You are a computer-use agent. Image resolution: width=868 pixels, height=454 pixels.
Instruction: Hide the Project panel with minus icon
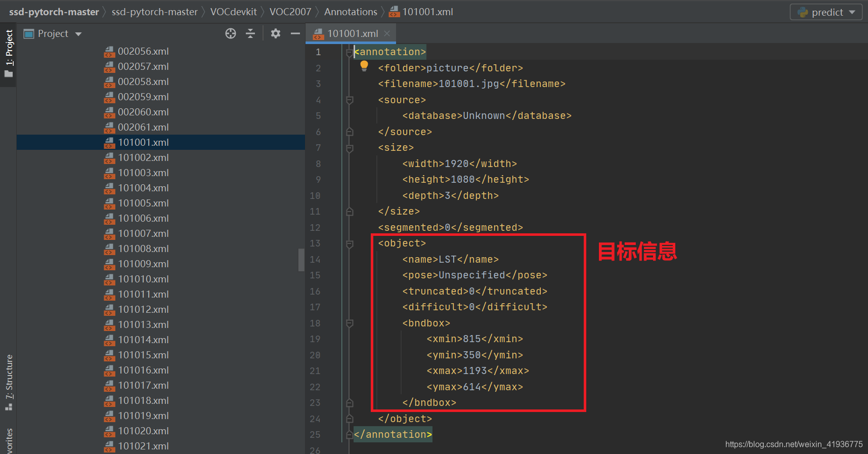coord(295,33)
